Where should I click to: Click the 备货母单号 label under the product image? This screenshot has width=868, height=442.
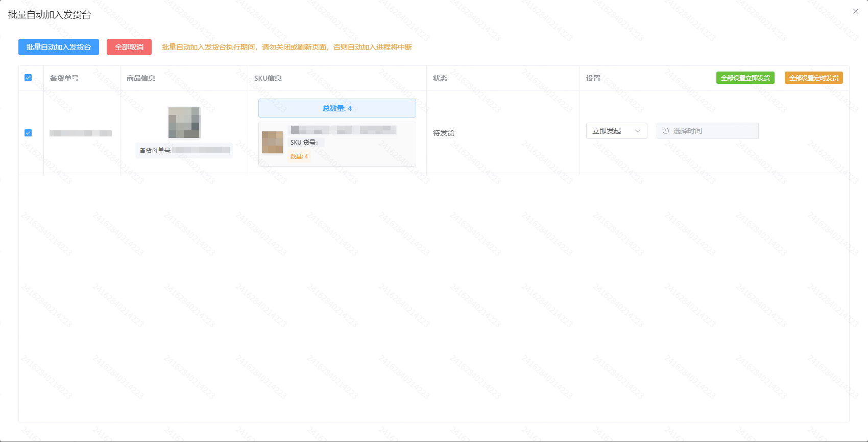tap(155, 150)
